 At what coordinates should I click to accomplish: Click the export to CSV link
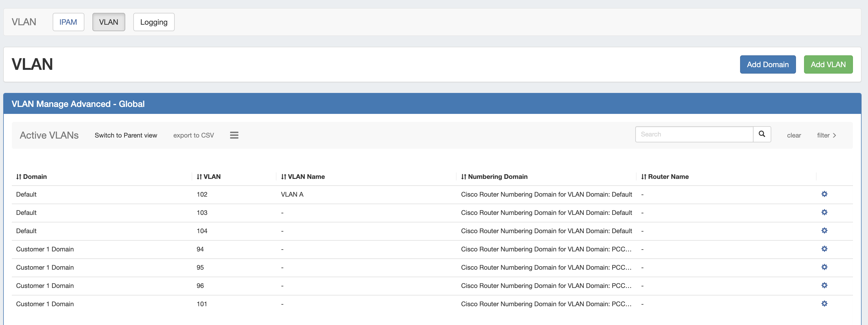(193, 135)
